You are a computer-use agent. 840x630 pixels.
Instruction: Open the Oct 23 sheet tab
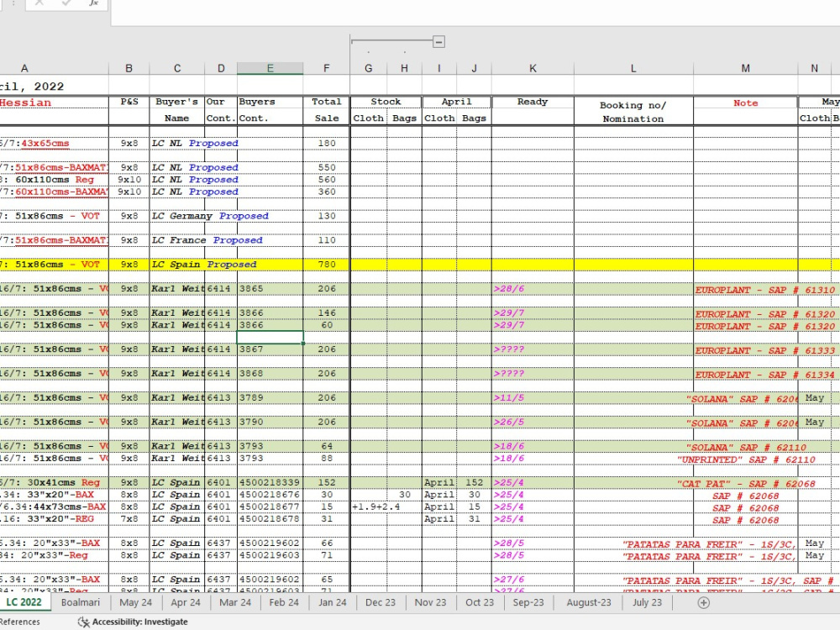(x=480, y=602)
